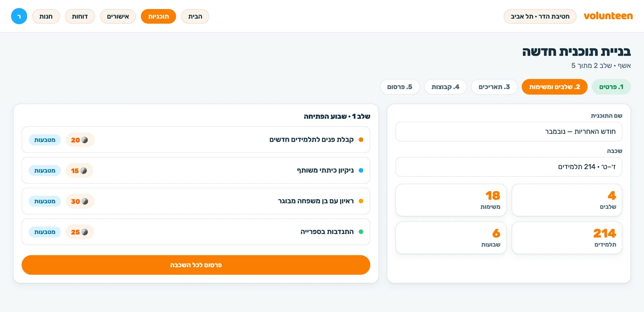Click the 6 שבועות stat card
Screen dimensions: 644x312
[x=451, y=238]
